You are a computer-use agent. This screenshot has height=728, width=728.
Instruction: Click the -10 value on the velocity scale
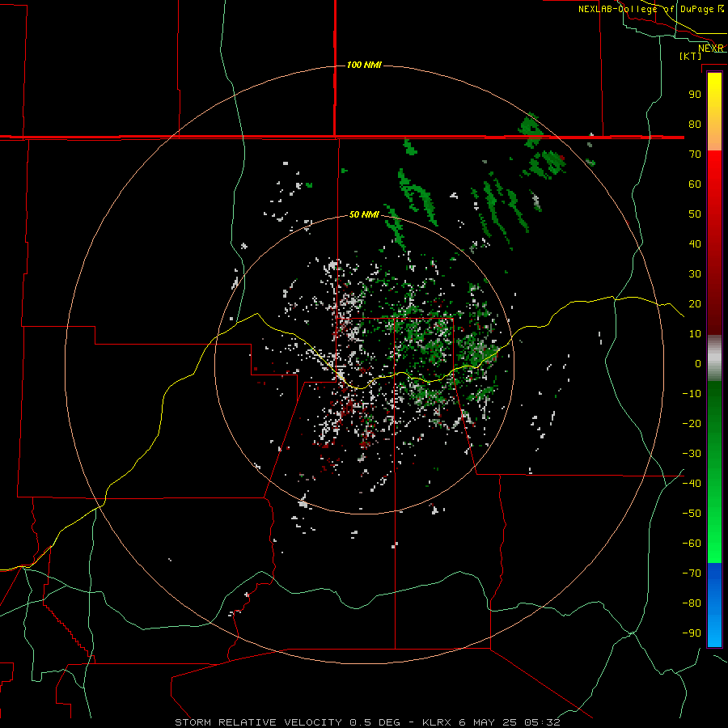[x=692, y=394]
